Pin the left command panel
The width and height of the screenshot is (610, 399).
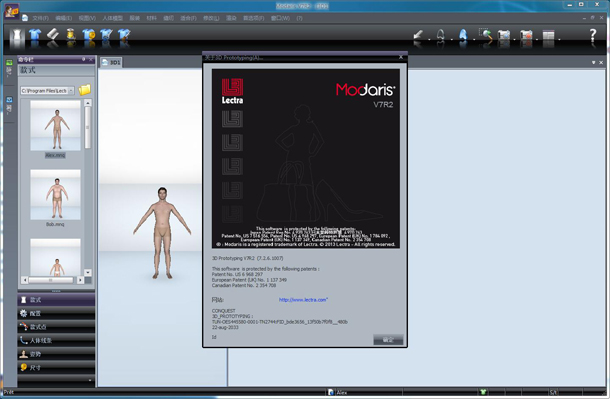coord(84,60)
